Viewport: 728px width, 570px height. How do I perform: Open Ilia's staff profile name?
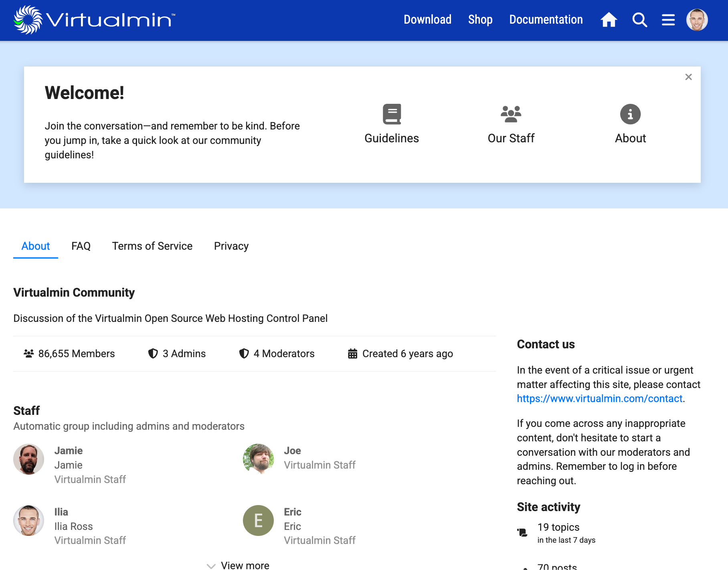pos(61,512)
